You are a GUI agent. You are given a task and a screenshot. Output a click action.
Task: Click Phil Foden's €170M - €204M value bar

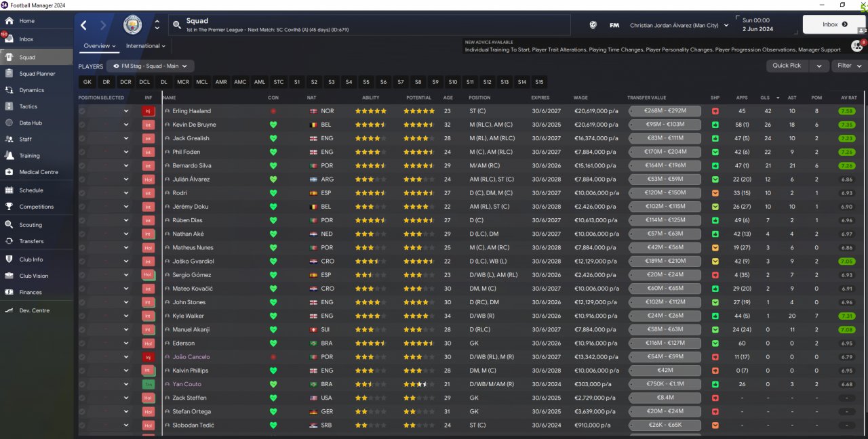pyautogui.click(x=665, y=152)
